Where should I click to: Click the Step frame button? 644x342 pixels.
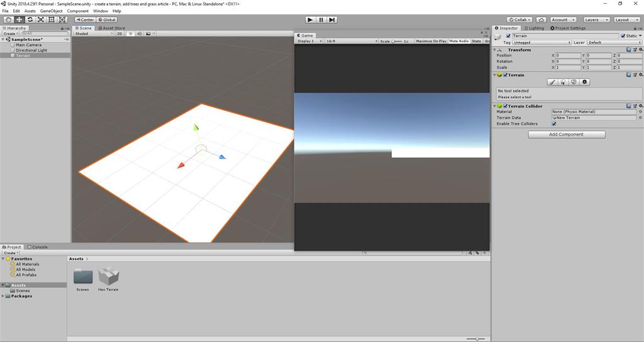(x=332, y=19)
